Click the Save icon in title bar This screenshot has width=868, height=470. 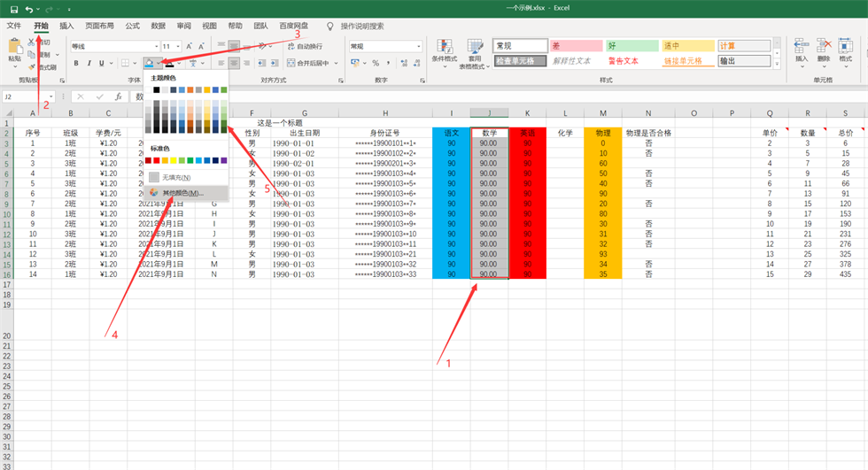pyautogui.click(x=14, y=9)
